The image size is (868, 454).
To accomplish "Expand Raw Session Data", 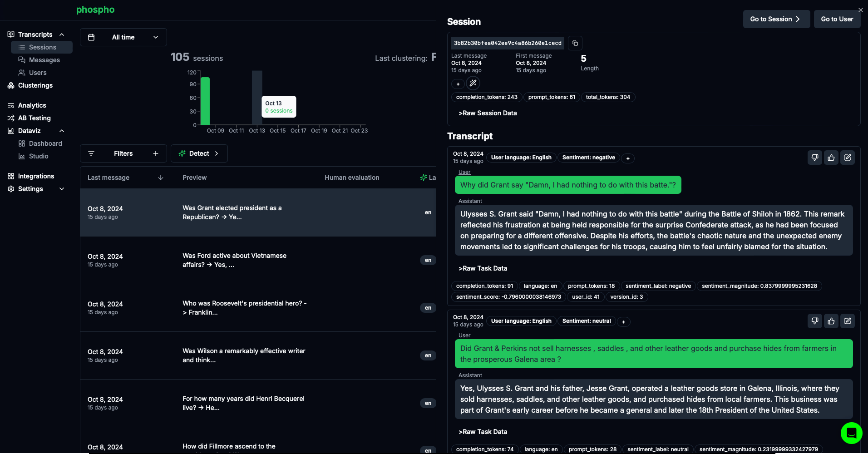I will (488, 113).
